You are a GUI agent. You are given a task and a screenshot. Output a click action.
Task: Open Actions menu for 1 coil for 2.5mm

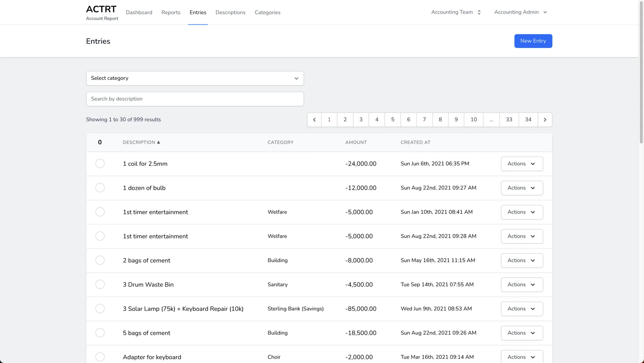tap(522, 164)
